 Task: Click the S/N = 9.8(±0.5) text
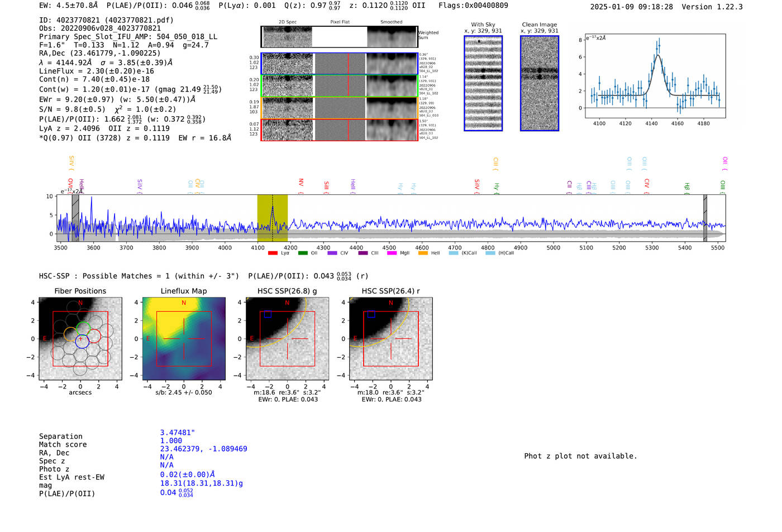pos(72,109)
